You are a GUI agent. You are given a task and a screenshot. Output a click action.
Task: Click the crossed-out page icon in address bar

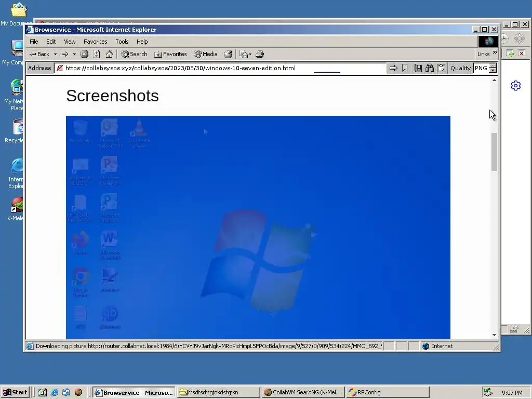59,68
